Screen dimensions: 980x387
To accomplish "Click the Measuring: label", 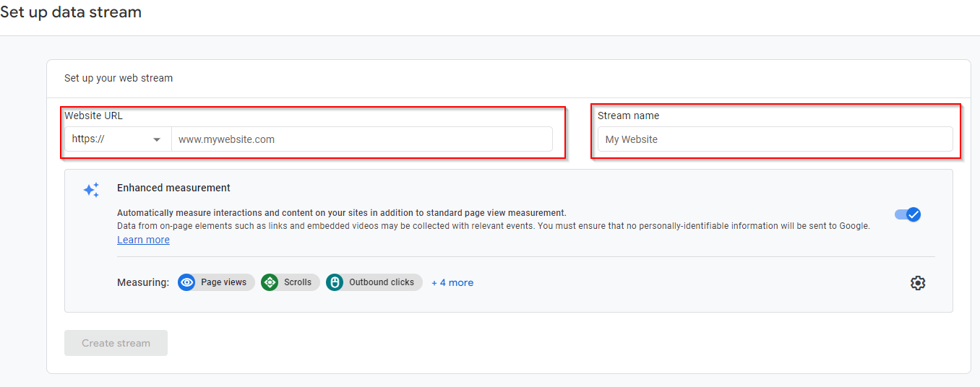I will coord(143,282).
